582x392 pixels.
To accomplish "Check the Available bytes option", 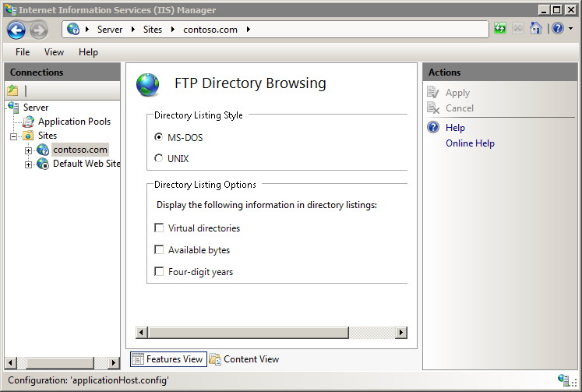I will point(159,249).
